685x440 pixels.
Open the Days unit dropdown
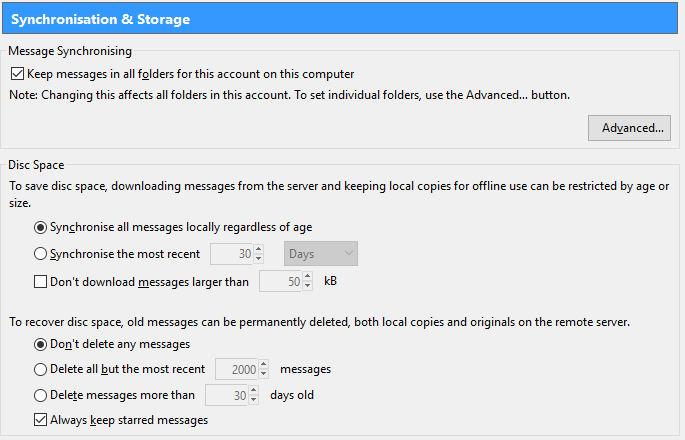321,254
